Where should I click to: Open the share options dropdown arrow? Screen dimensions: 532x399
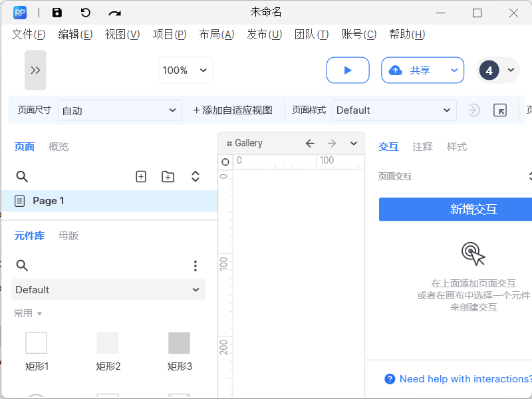454,70
